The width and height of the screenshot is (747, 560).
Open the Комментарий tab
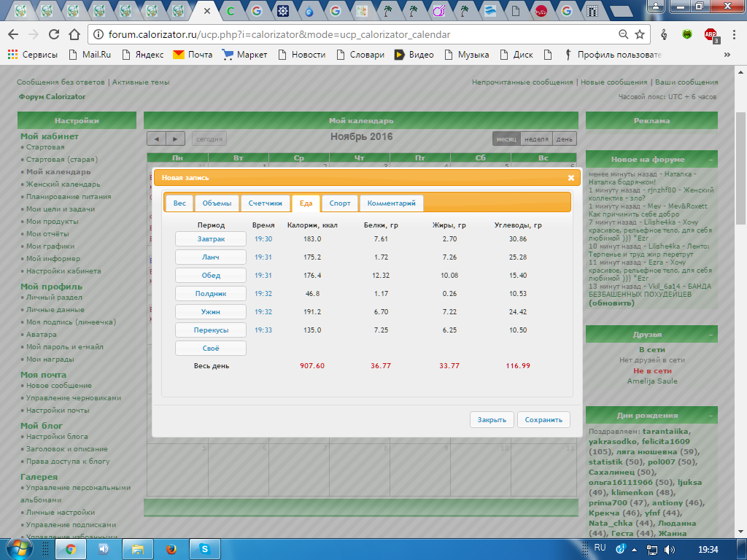[391, 203]
